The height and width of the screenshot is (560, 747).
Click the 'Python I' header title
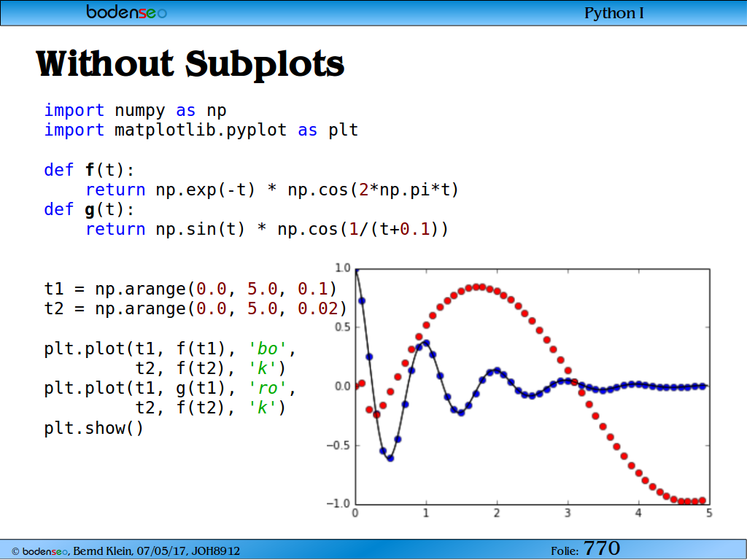[614, 13]
